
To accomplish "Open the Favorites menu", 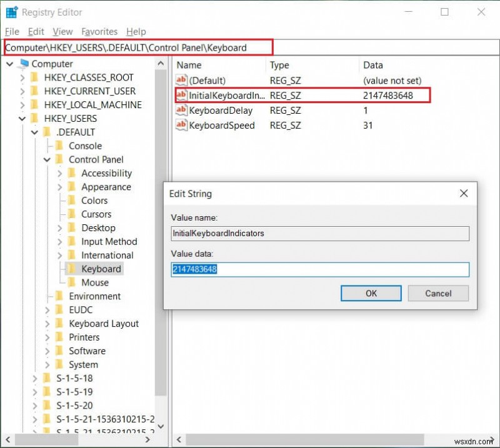I will pyautogui.click(x=98, y=31).
